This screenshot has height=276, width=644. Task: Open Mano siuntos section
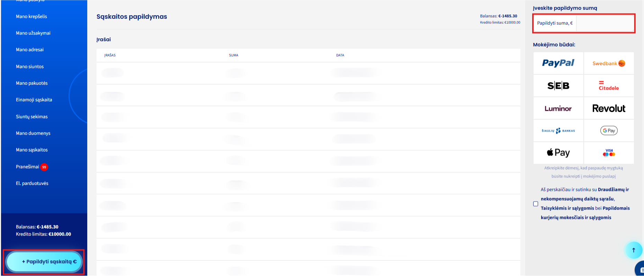(x=30, y=67)
